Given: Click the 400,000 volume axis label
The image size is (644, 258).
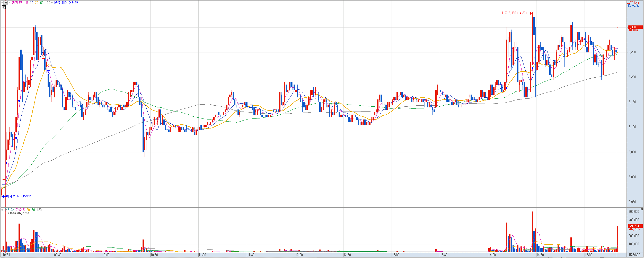Looking at the screenshot, I should [x=634, y=220].
